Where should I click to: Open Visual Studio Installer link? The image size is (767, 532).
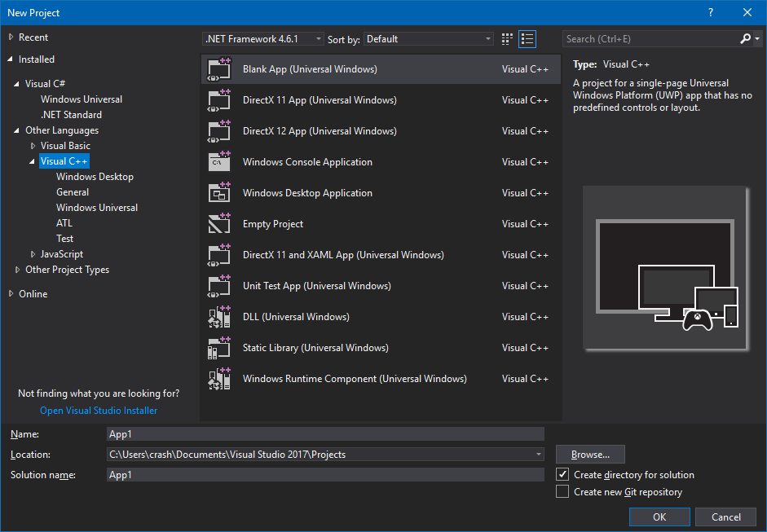[99, 411]
